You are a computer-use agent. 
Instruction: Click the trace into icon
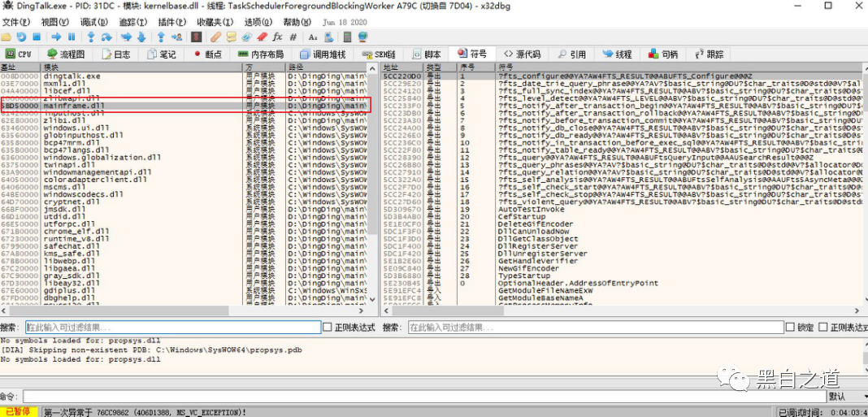click(126, 37)
